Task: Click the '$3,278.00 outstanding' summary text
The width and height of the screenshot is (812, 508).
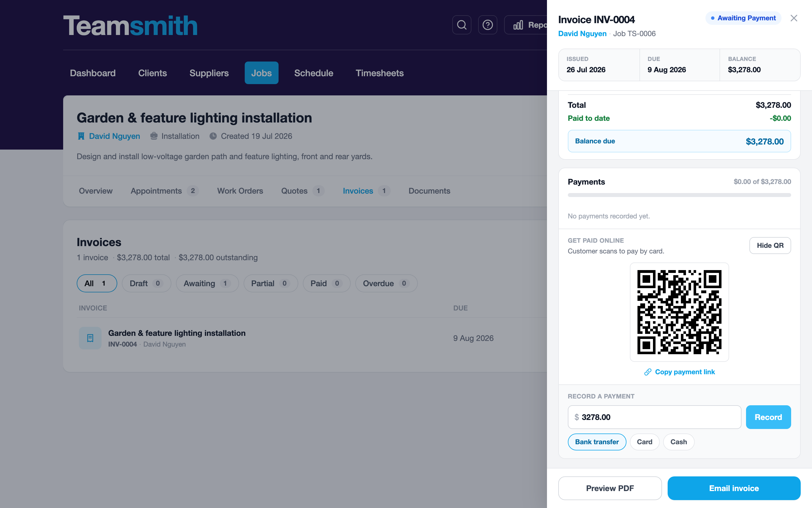Action: (x=218, y=257)
